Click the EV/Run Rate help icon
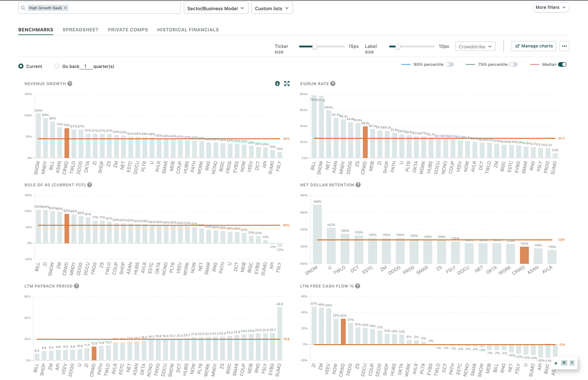 [x=333, y=84]
